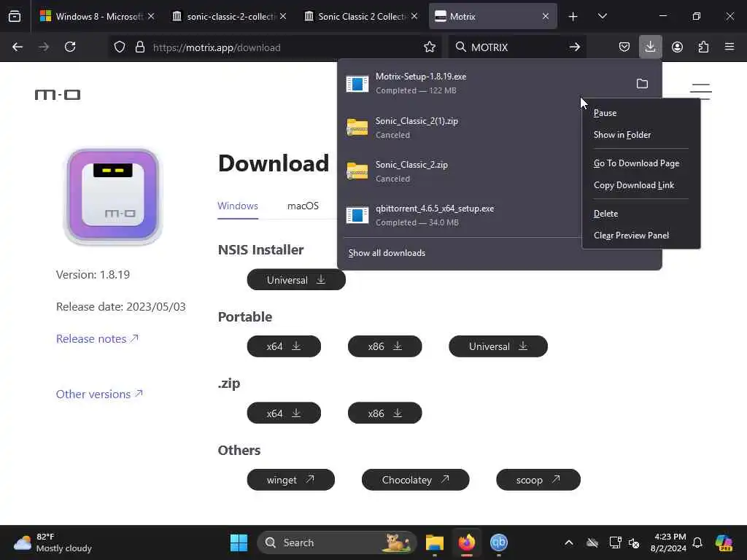Close the Motrix tab
This screenshot has width=747, height=560.
(546, 17)
